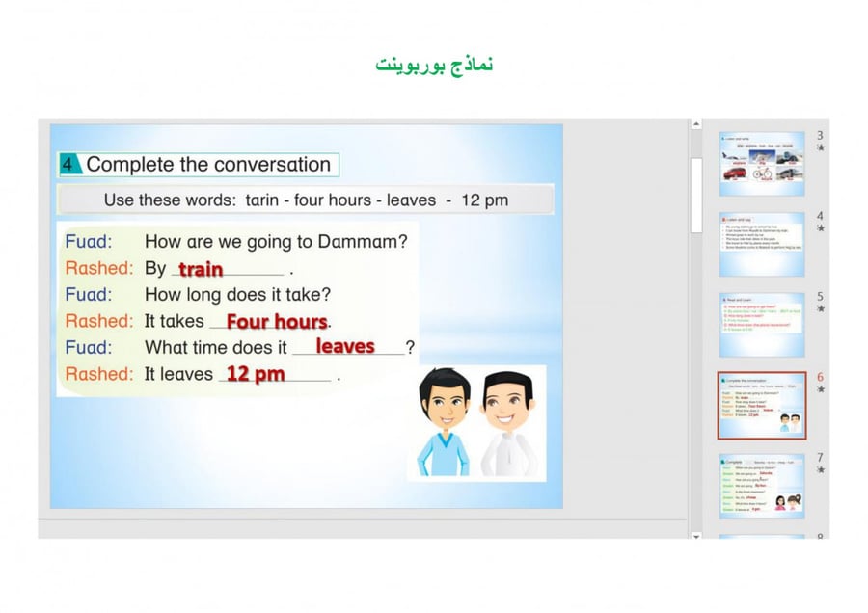Click the thumbnail pane scroll up arrow
The height and width of the screenshot is (613, 868).
tap(696, 124)
